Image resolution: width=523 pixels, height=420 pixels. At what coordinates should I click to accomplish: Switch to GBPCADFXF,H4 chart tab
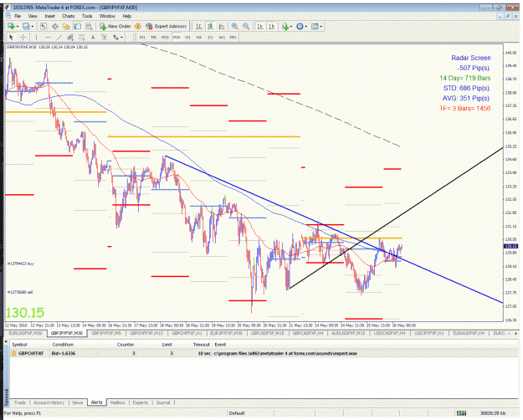[x=308, y=333]
